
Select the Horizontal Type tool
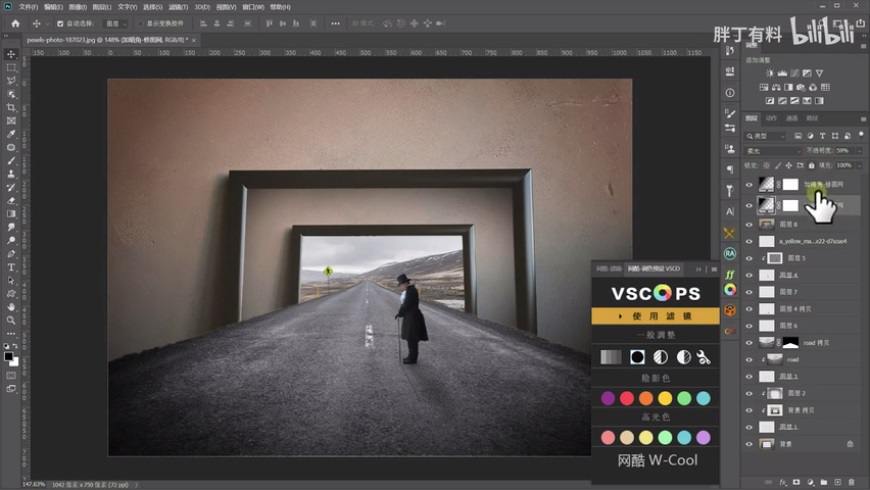[x=11, y=267]
